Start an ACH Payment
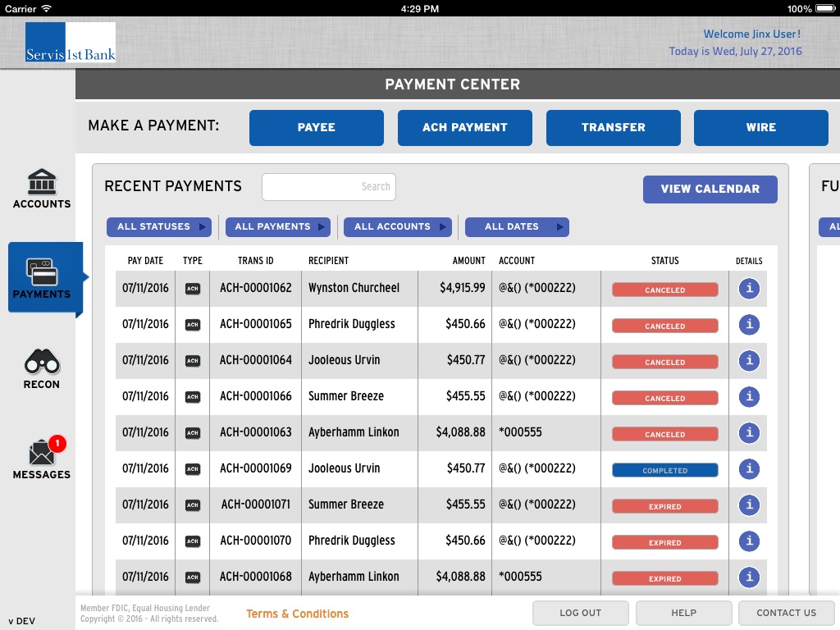The image size is (840, 630). tap(465, 127)
